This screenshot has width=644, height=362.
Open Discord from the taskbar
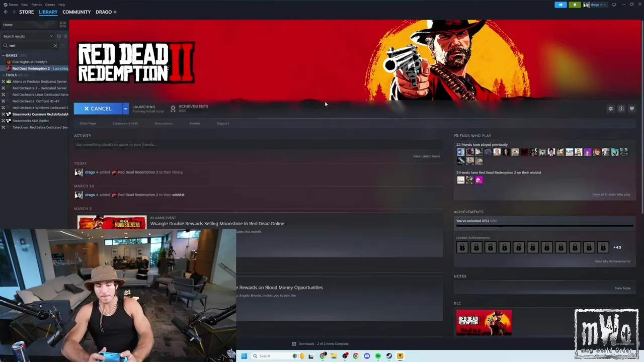click(x=367, y=356)
